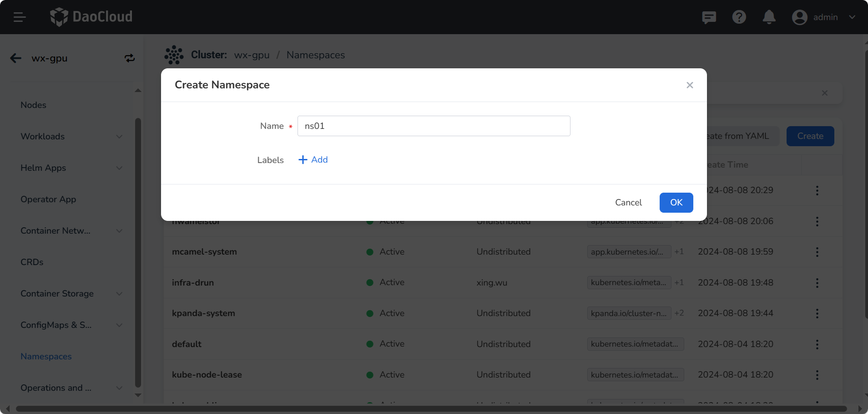The width and height of the screenshot is (868, 414).
Task: Add a label to the namespace
Action: click(x=313, y=160)
